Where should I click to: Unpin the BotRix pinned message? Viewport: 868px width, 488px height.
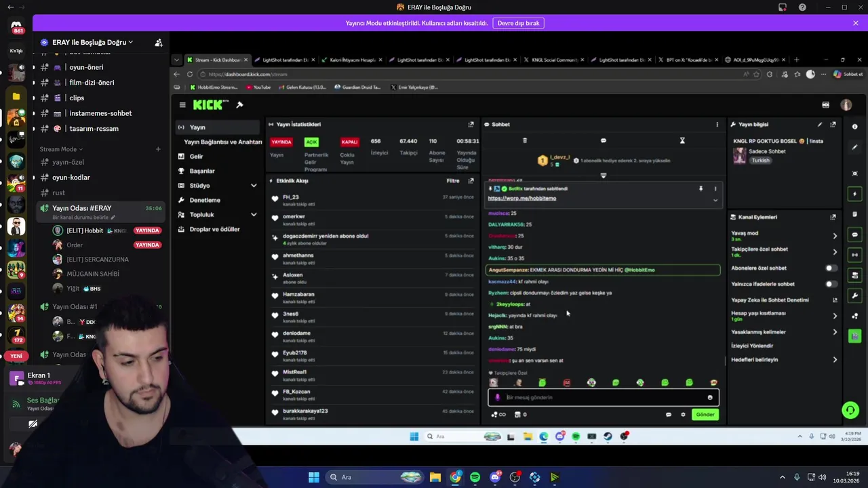click(701, 189)
